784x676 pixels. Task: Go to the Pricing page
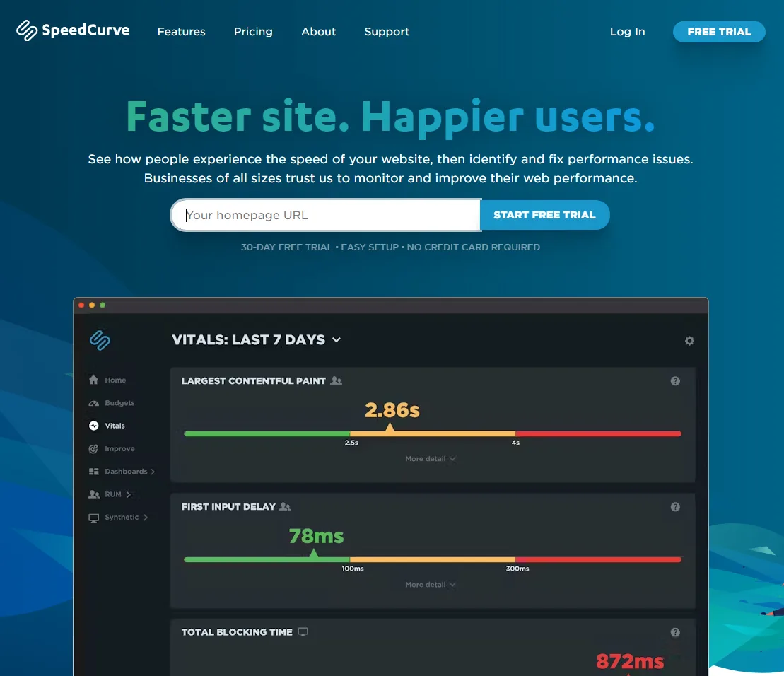click(x=254, y=32)
